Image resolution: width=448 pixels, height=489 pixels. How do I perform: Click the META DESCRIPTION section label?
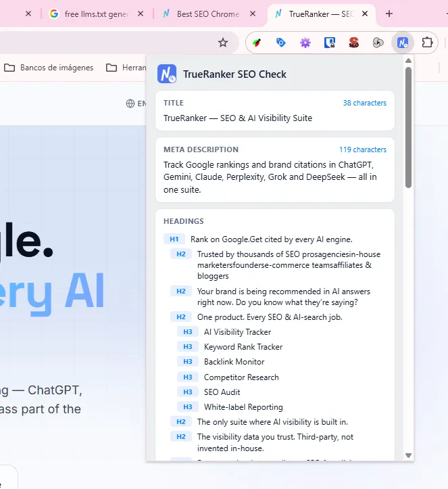[201, 149]
